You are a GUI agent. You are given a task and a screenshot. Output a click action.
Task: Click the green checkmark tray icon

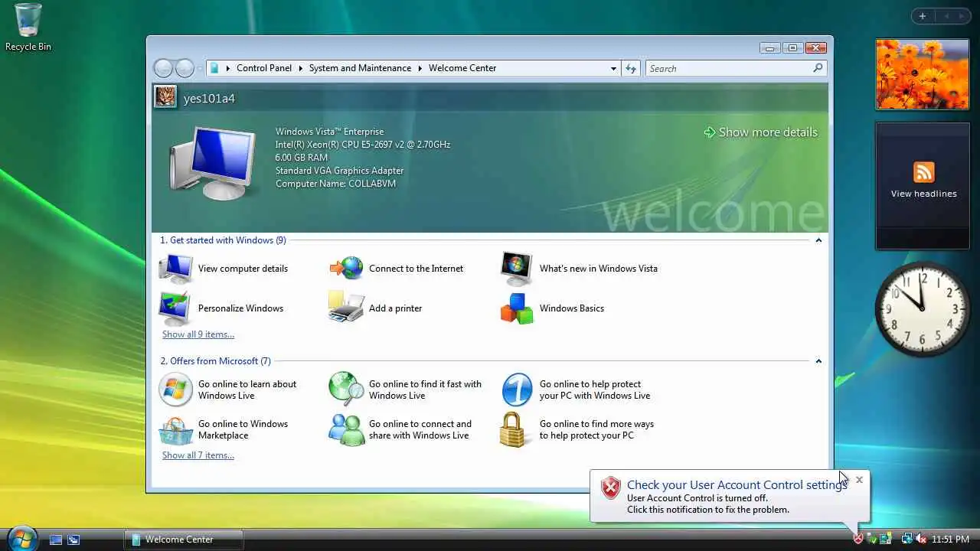pyautogui.click(x=872, y=539)
